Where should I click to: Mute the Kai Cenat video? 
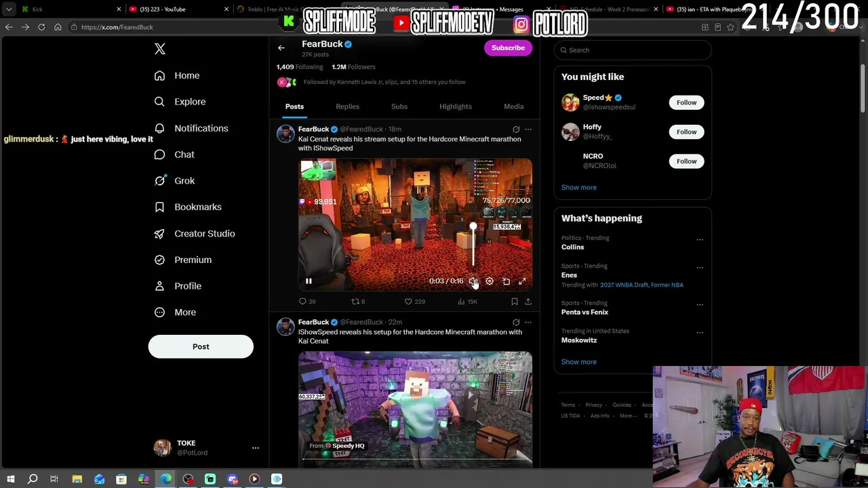click(x=473, y=281)
